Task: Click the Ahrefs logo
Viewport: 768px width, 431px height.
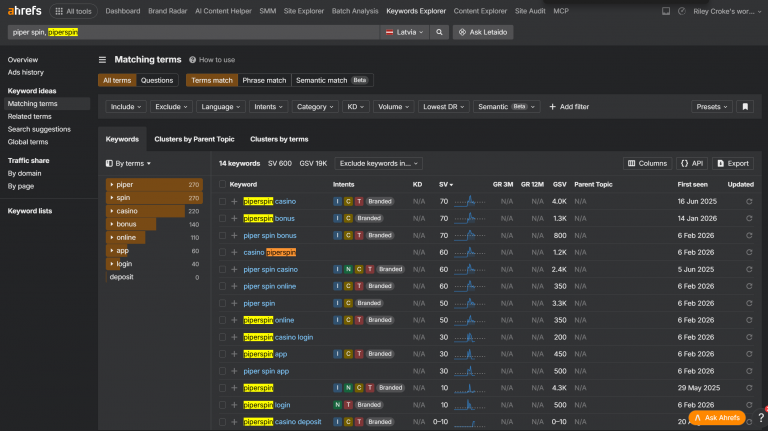Action: click(x=24, y=11)
